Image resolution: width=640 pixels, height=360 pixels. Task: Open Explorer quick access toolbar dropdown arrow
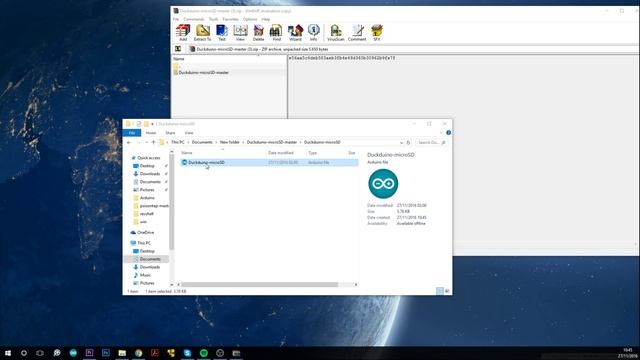pyautogui.click(x=153, y=124)
